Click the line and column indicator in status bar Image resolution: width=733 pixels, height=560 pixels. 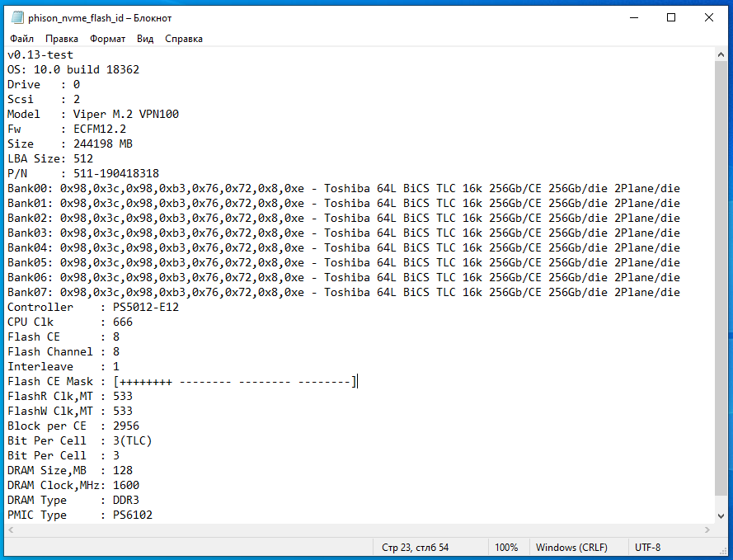click(415, 548)
